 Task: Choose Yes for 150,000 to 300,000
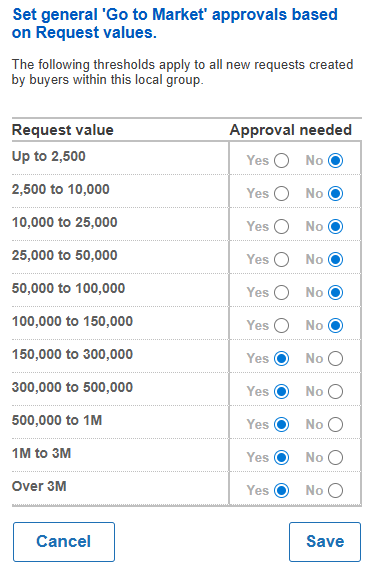[281, 358]
